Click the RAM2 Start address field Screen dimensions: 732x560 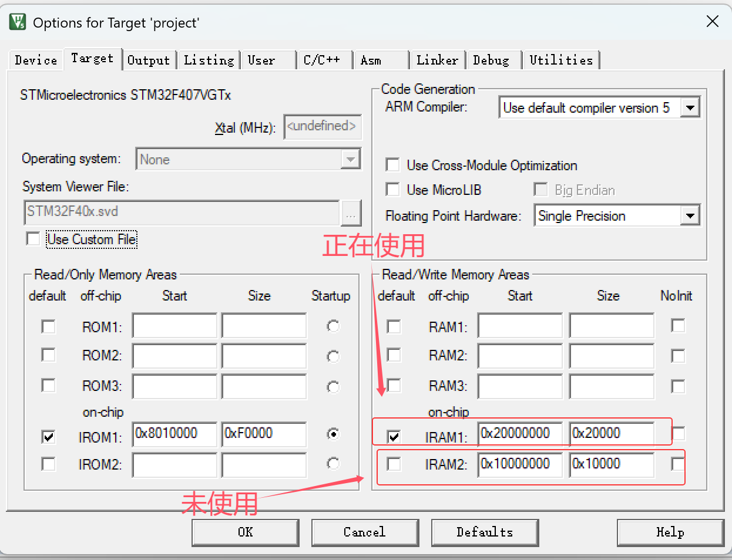pos(520,356)
